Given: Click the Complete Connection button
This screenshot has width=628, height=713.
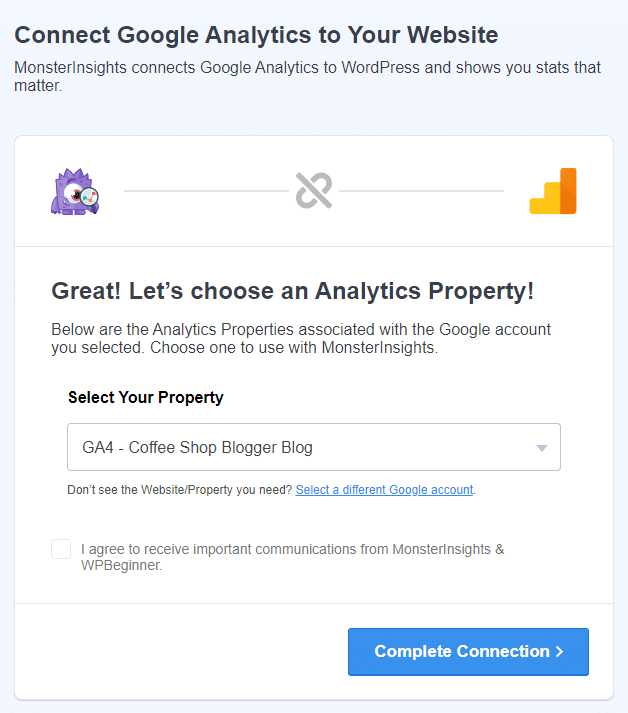Looking at the screenshot, I should (468, 652).
